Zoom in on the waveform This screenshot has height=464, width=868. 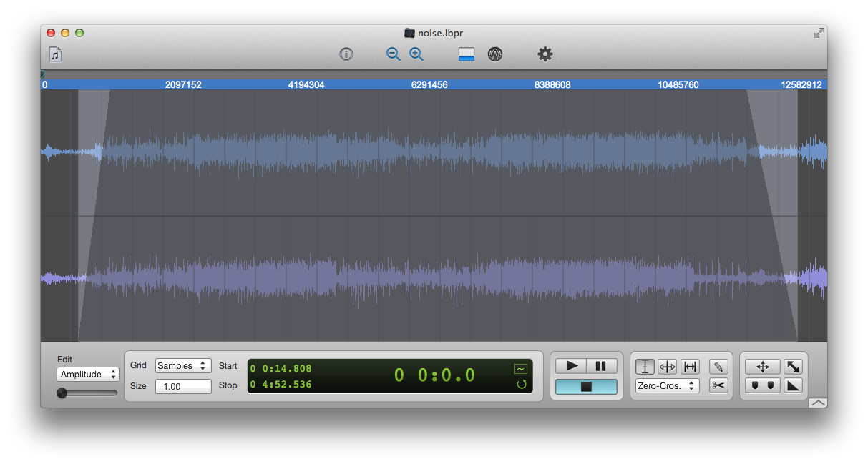click(416, 54)
